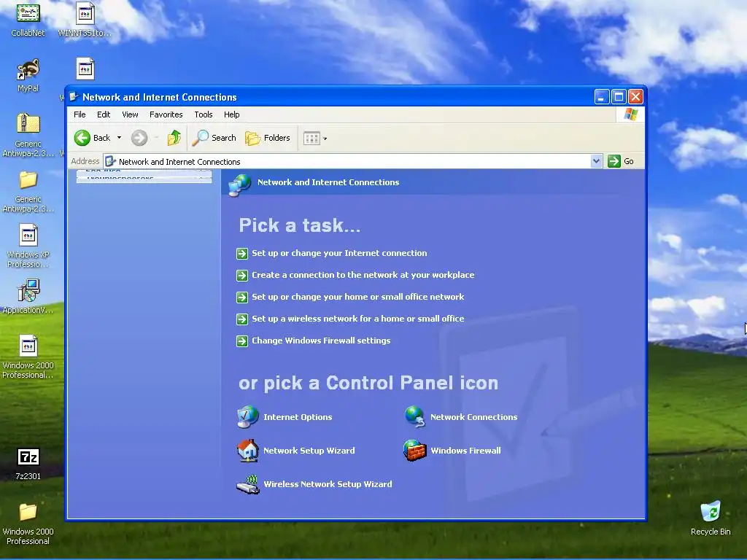Launch the Network Setup Wizard house icon
This screenshot has height=560, width=747.
248,451
